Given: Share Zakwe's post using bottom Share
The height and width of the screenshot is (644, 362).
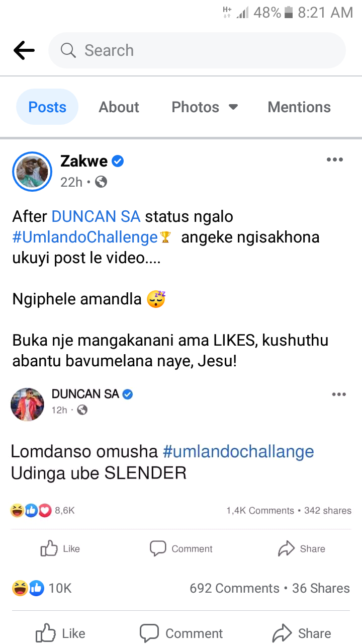Looking at the screenshot, I should coord(302,633).
